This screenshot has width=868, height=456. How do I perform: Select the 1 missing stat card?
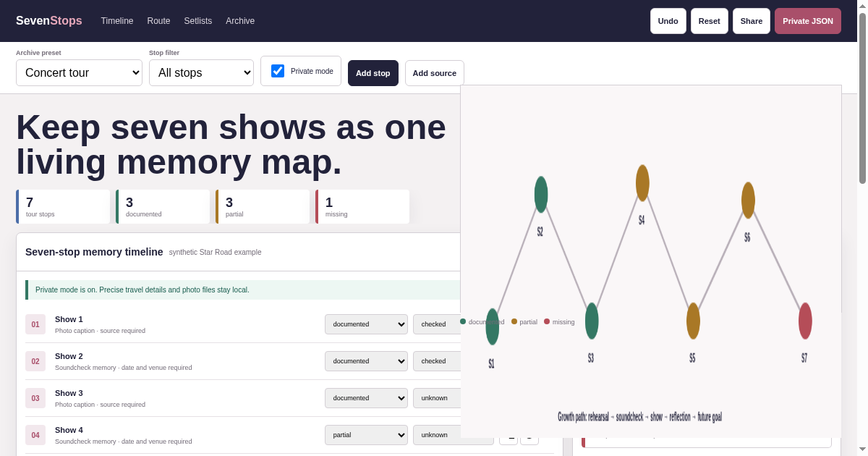362,206
